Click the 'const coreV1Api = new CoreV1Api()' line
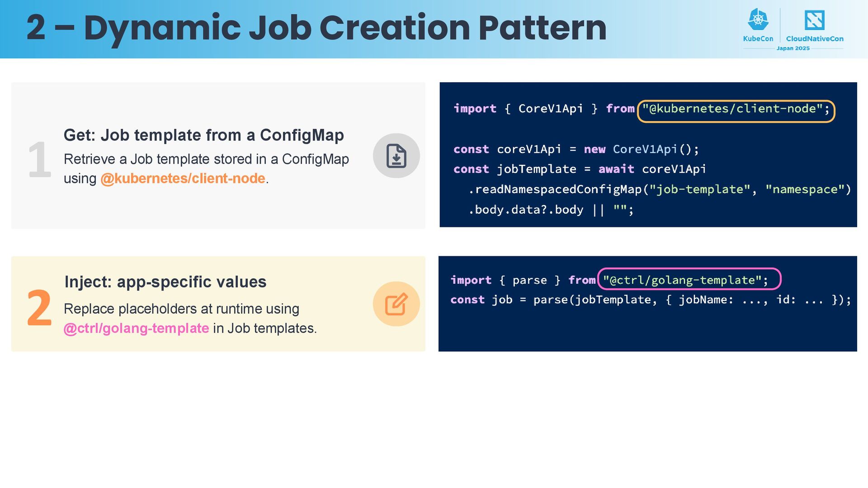 pos(576,150)
